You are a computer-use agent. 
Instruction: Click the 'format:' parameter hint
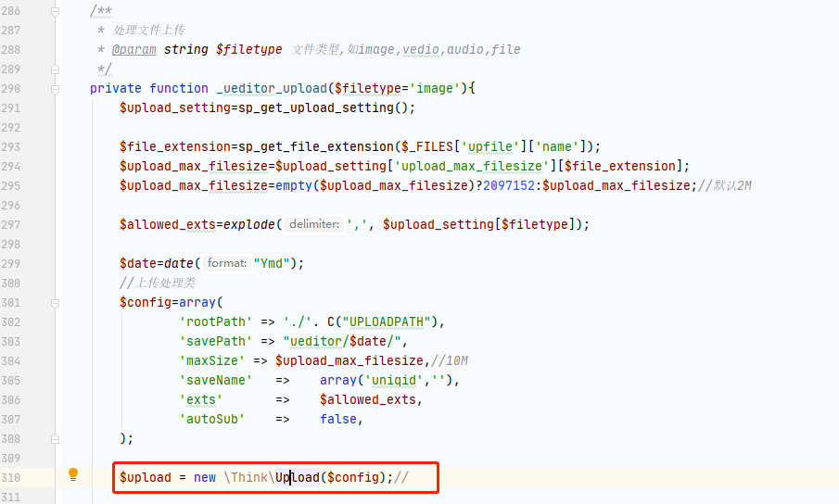coord(227,263)
